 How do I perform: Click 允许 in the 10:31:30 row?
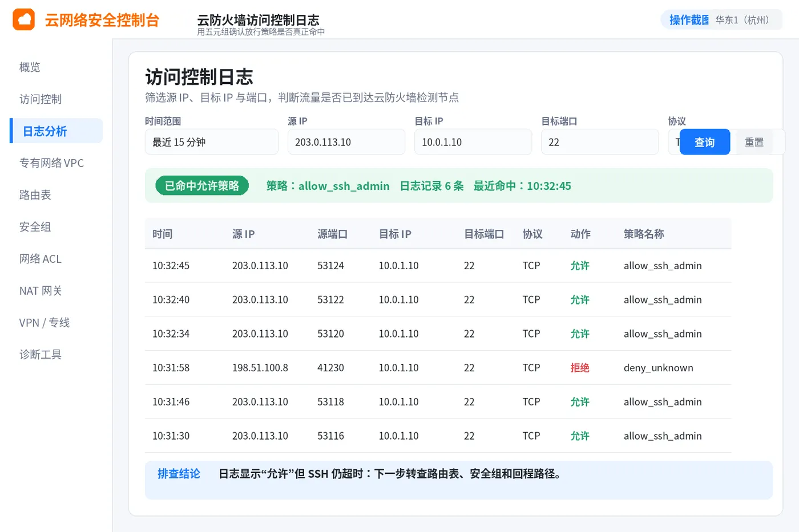(x=580, y=436)
